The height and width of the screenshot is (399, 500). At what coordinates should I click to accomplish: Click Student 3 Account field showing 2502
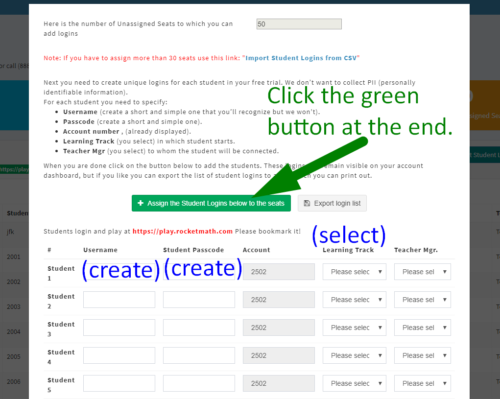[x=279, y=328]
